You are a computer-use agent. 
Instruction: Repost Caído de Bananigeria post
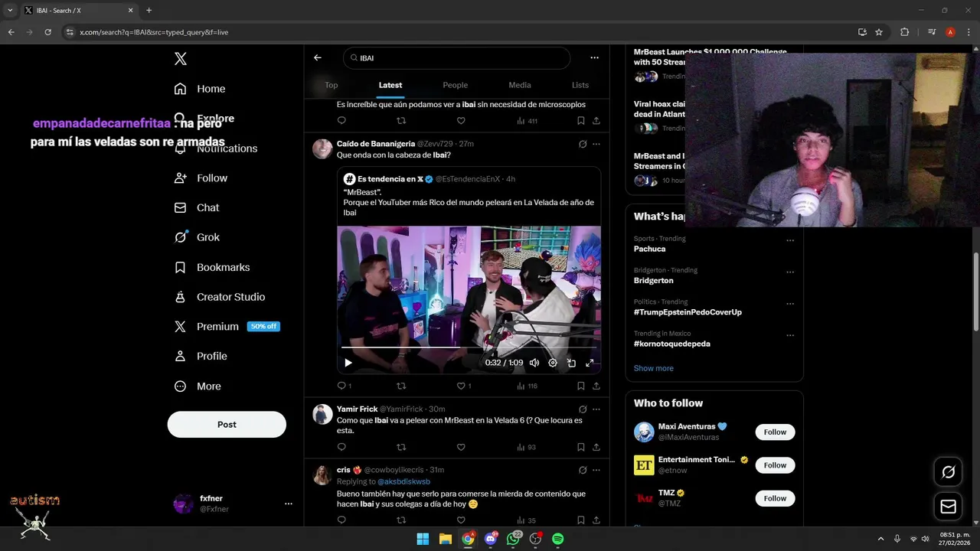[x=401, y=386]
